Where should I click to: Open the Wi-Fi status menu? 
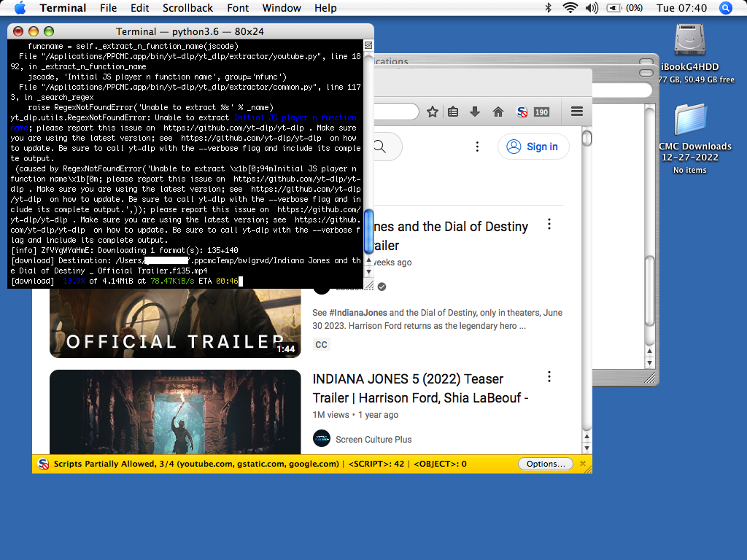tap(570, 7)
